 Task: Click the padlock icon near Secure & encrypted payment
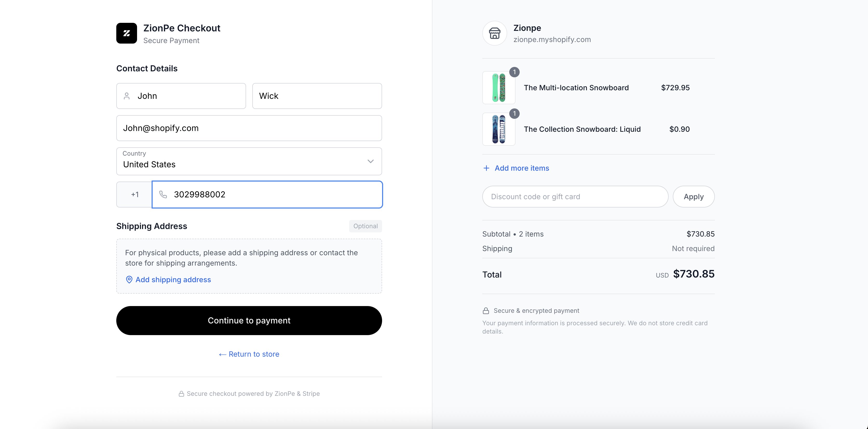486,310
